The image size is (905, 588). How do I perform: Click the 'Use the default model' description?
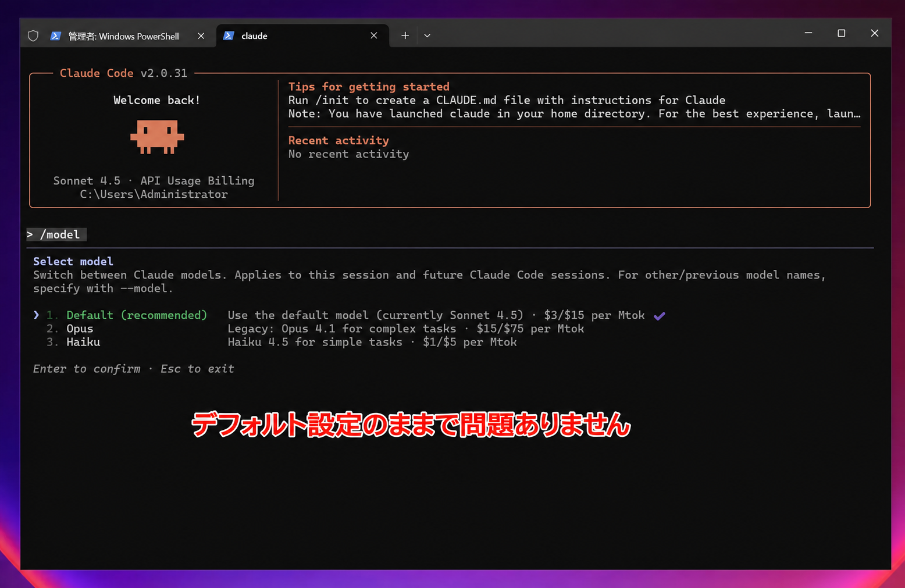click(x=436, y=315)
